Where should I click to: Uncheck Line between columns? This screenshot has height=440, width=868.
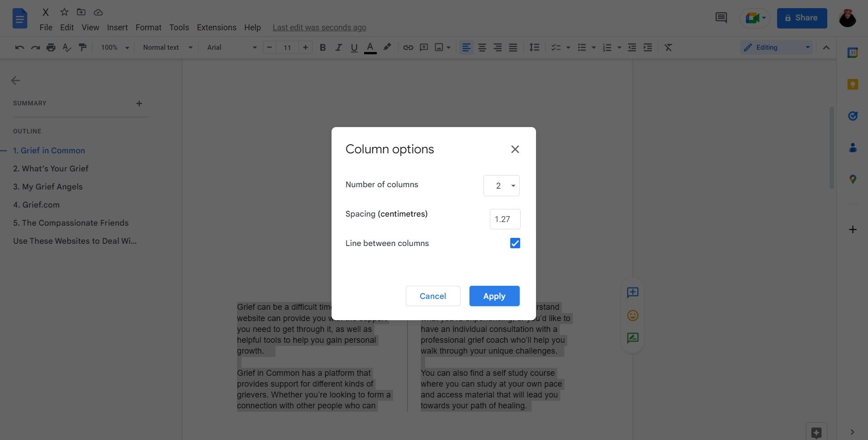click(x=515, y=243)
